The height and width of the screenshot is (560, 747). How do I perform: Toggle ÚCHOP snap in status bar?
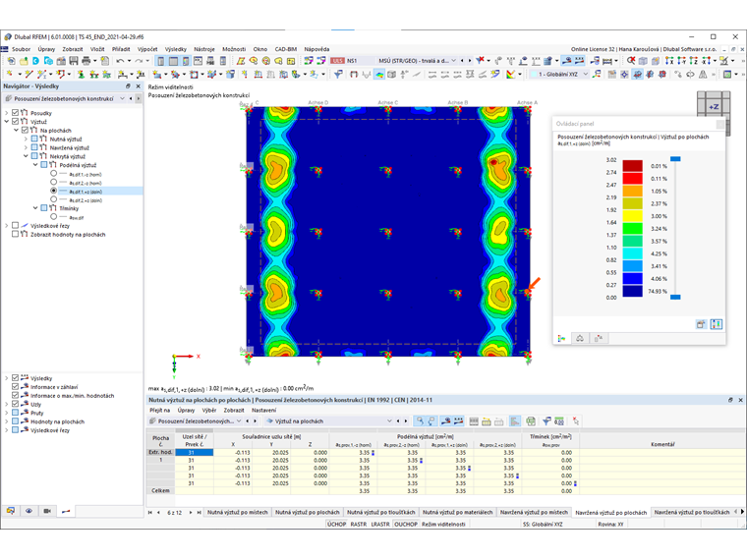(x=336, y=524)
